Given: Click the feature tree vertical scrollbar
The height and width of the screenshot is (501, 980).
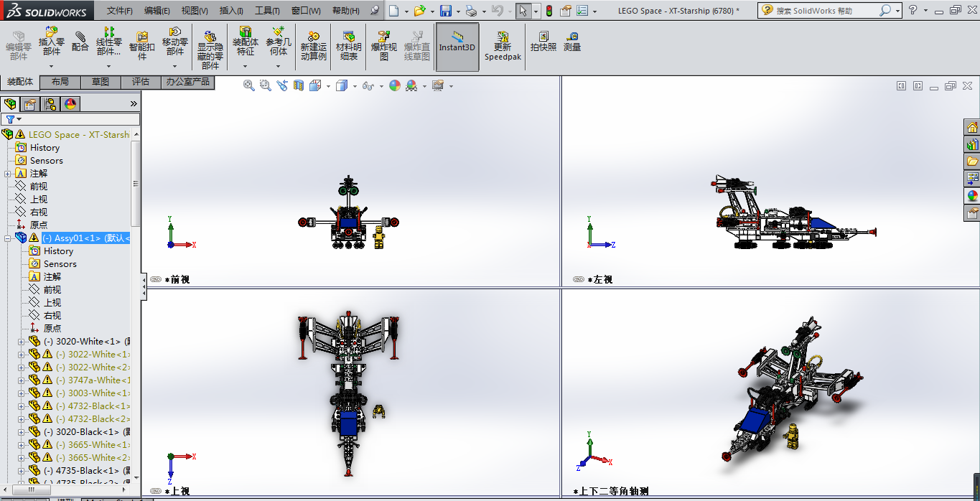Looking at the screenshot, I should tap(136, 182).
